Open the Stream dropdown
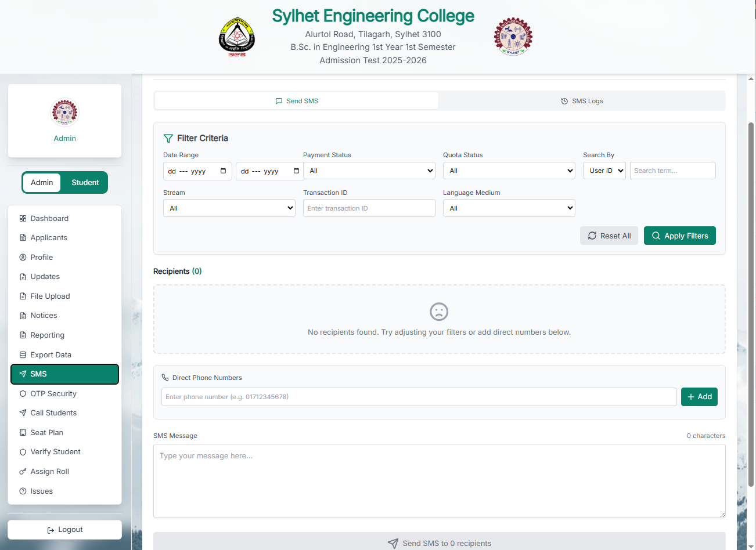 click(229, 208)
